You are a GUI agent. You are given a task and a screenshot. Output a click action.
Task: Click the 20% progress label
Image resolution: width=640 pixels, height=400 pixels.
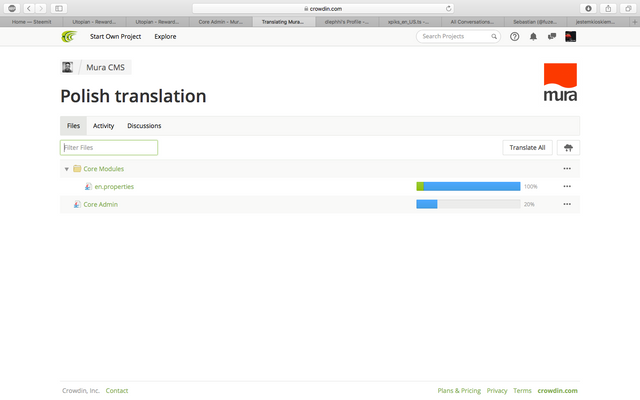point(529,204)
